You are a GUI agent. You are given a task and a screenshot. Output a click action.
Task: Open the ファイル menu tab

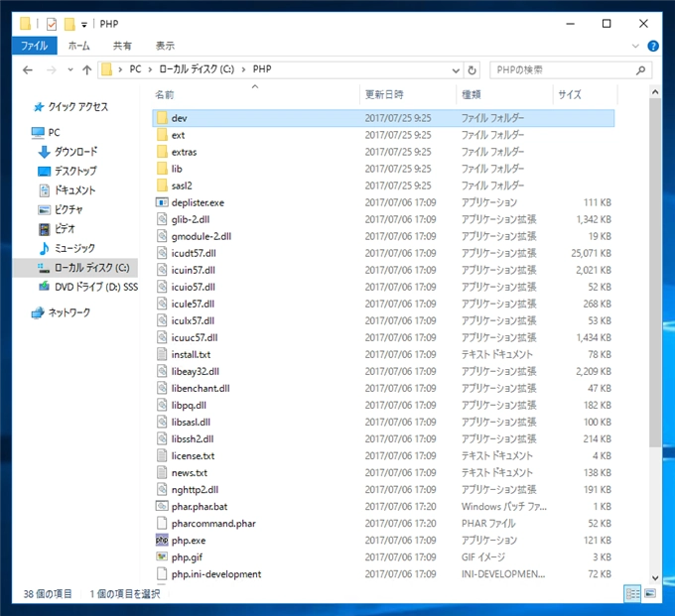tap(35, 46)
